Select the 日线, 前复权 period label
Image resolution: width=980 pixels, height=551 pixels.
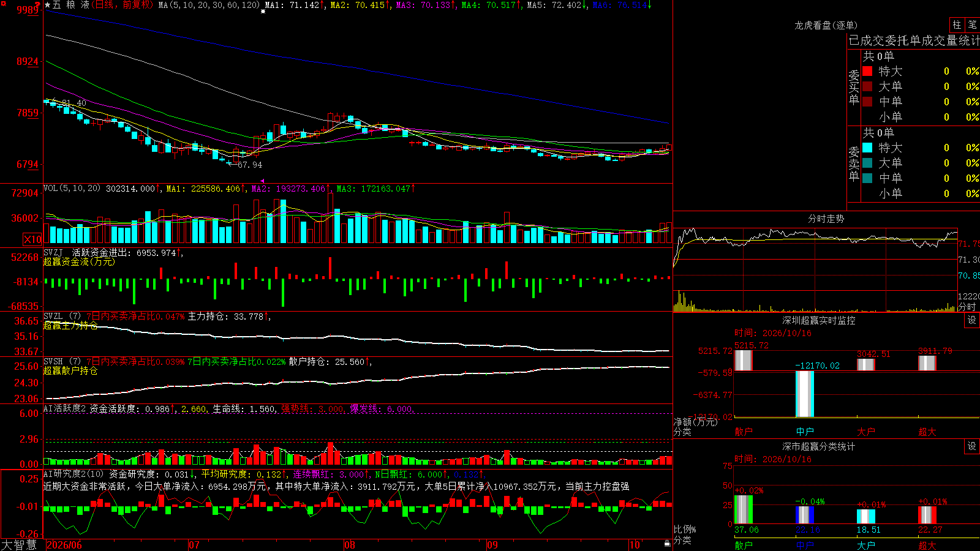tap(123, 5)
